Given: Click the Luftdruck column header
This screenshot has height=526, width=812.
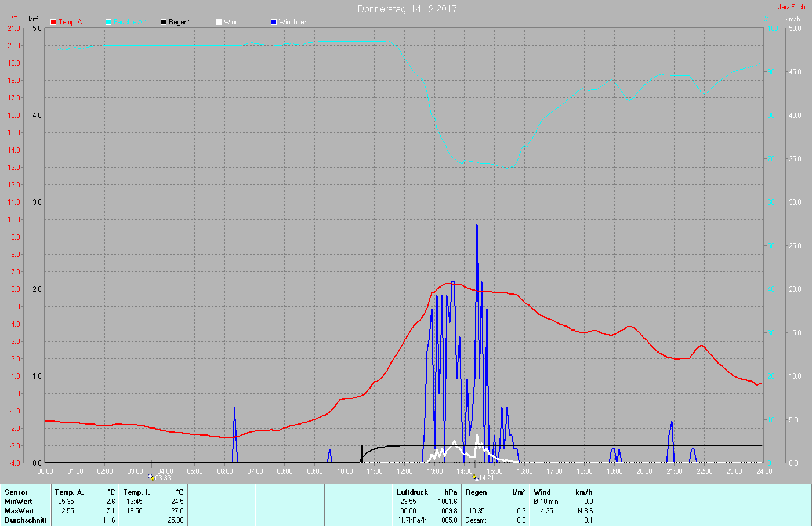Looking at the screenshot, I should [x=412, y=492].
